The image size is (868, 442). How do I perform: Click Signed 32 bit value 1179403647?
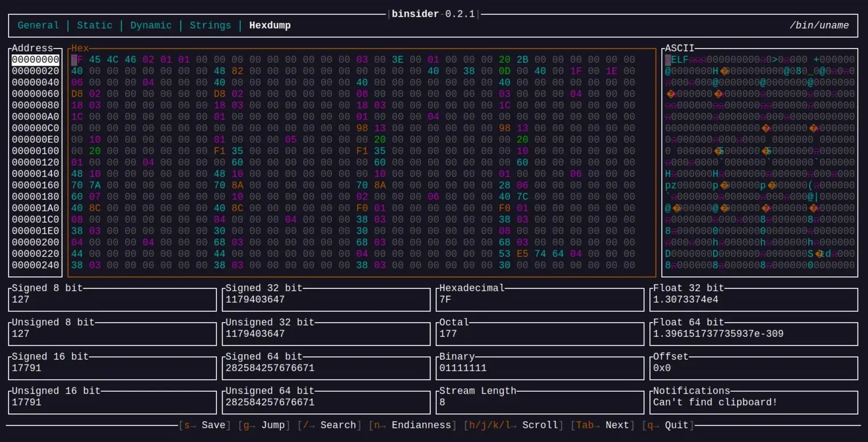[255, 299]
